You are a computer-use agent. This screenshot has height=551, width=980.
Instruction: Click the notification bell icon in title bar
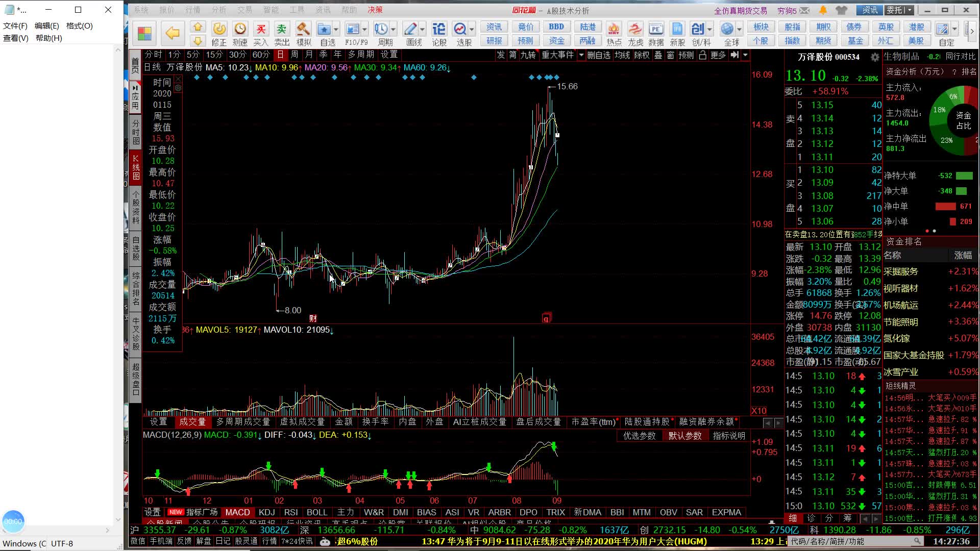823,10
